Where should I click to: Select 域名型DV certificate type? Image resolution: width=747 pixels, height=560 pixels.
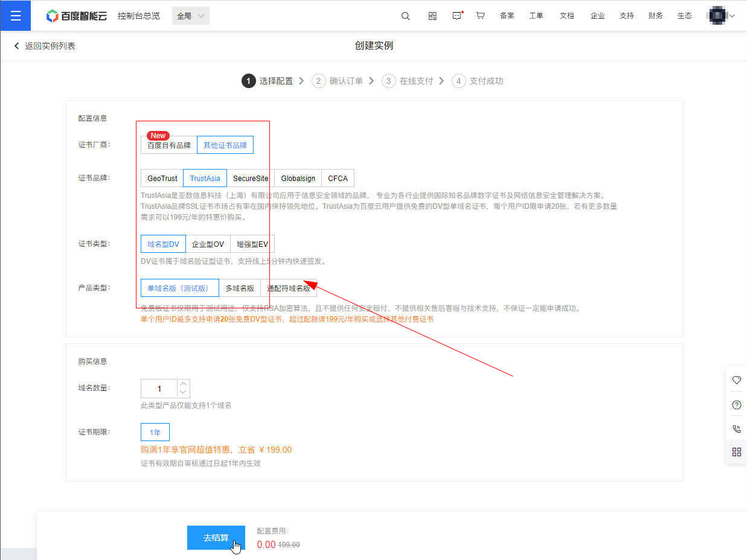point(163,244)
